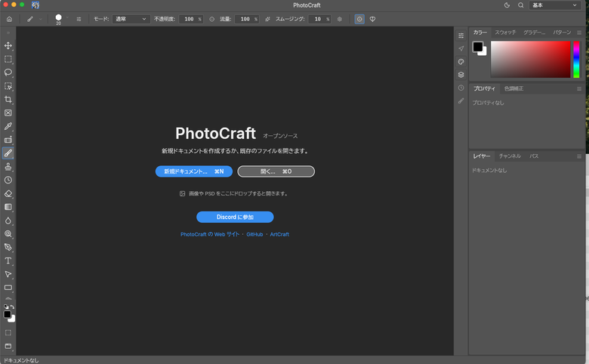Screen dimensions: 589x364
Task: Open symmetry paint butterfly options
Action: coord(372,19)
